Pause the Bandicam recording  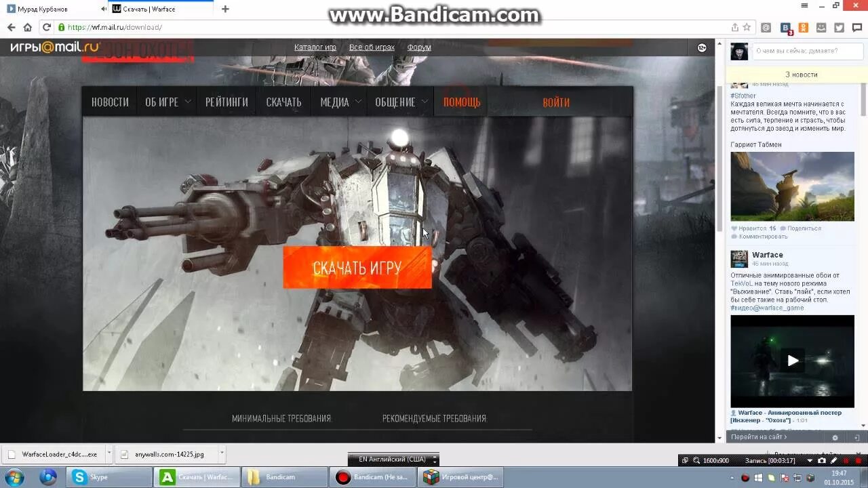846,460
